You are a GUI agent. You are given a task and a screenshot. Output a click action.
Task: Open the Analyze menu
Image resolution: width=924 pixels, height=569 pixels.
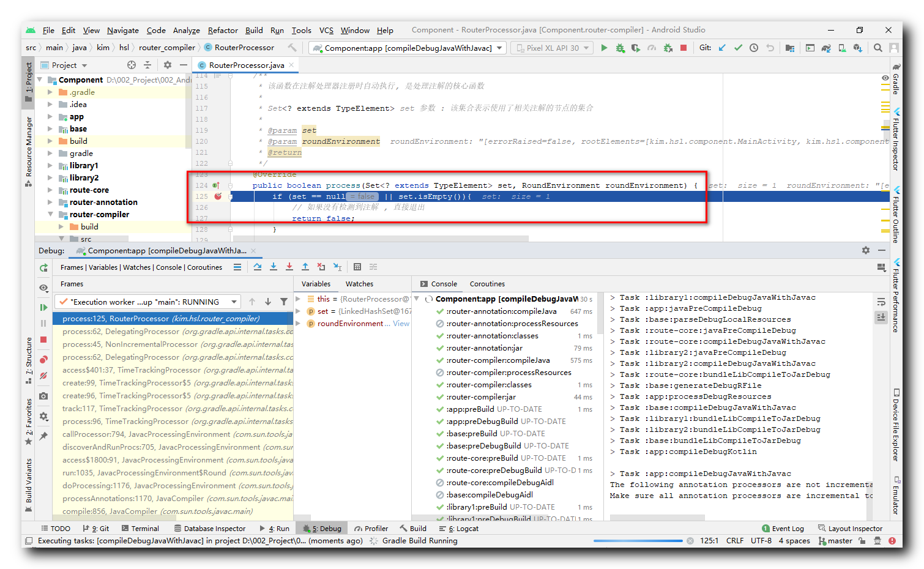(186, 30)
